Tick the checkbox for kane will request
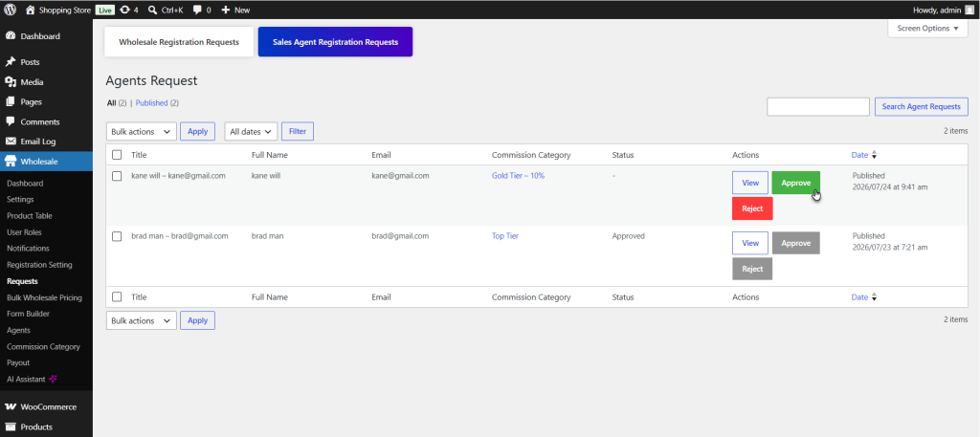 pos(117,176)
